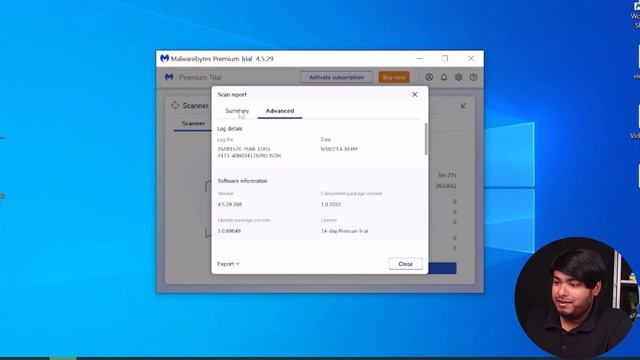Click the Software information heading
Image resolution: width=640 pixels, height=360 pixels.
(x=242, y=181)
